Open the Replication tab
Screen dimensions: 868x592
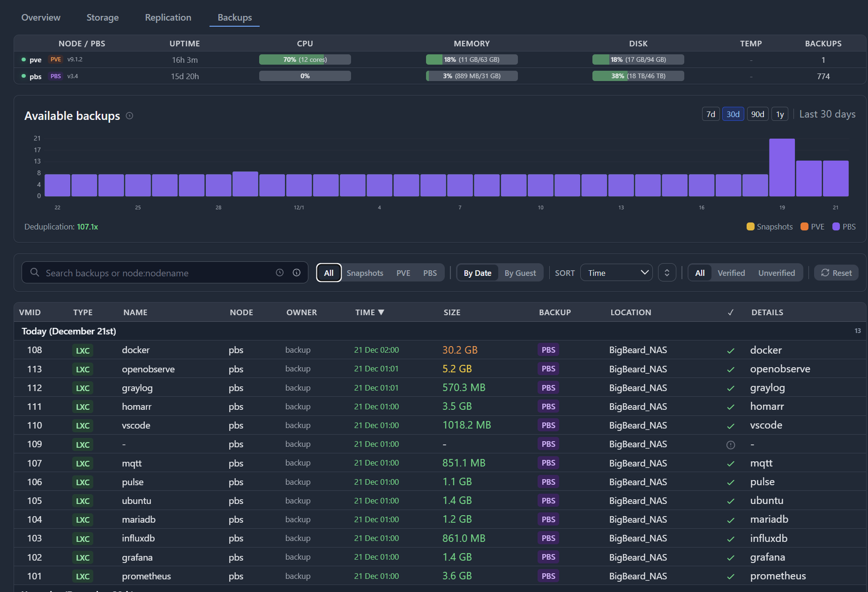tap(168, 17)
